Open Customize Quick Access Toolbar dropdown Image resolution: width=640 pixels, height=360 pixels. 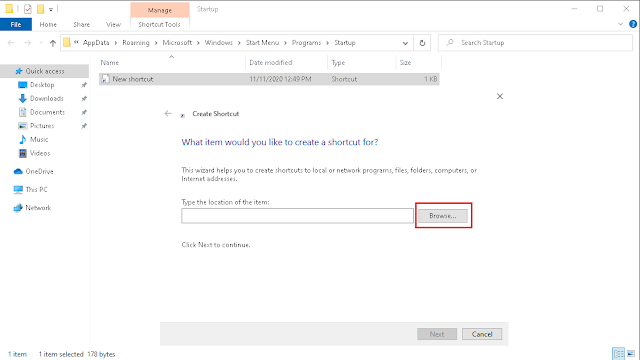(51, 9)
